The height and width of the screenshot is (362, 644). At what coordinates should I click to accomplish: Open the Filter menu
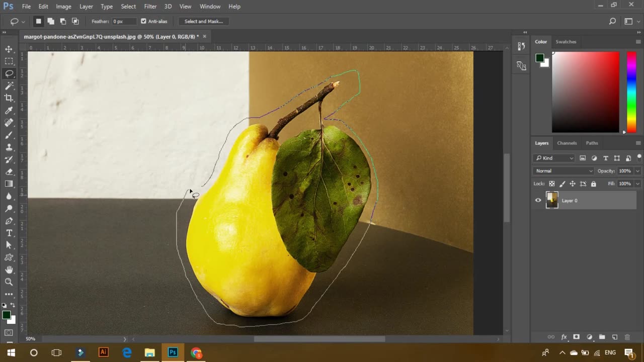coord(150,6)
